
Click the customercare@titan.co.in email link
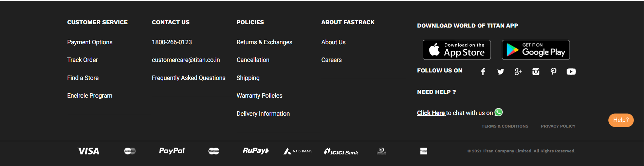(186, 60)
